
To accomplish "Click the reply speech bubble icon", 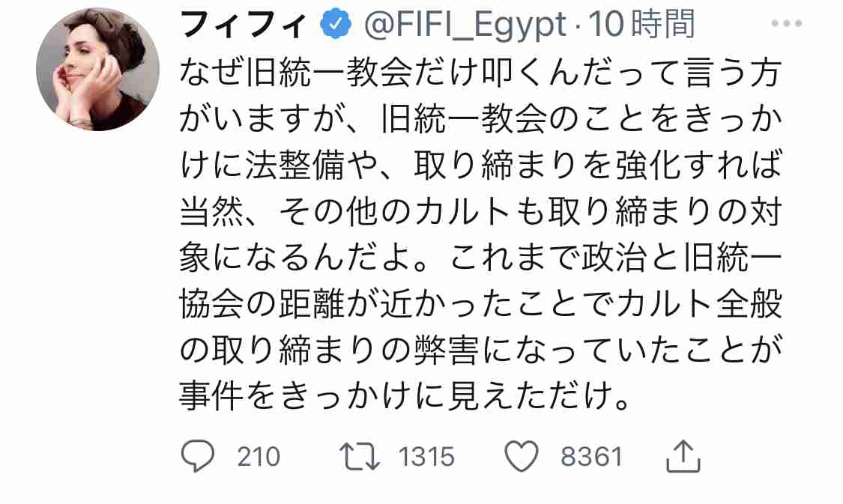I will 199,455.
